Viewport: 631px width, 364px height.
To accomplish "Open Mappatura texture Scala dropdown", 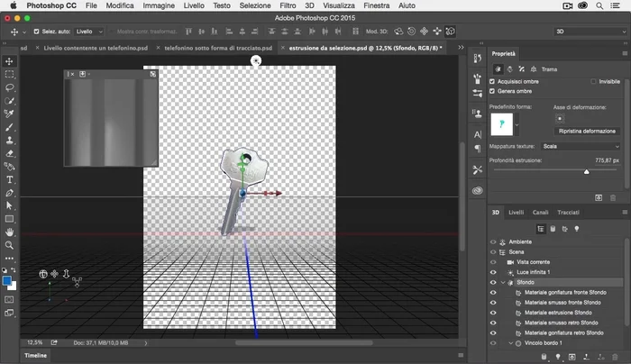I will point(580,146).
